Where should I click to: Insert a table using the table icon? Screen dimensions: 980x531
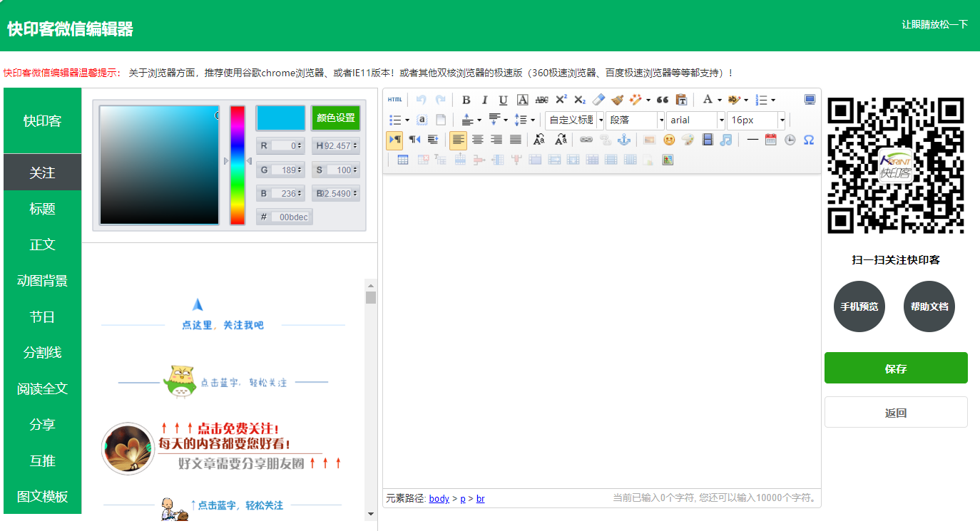click(x=403, y=160)
